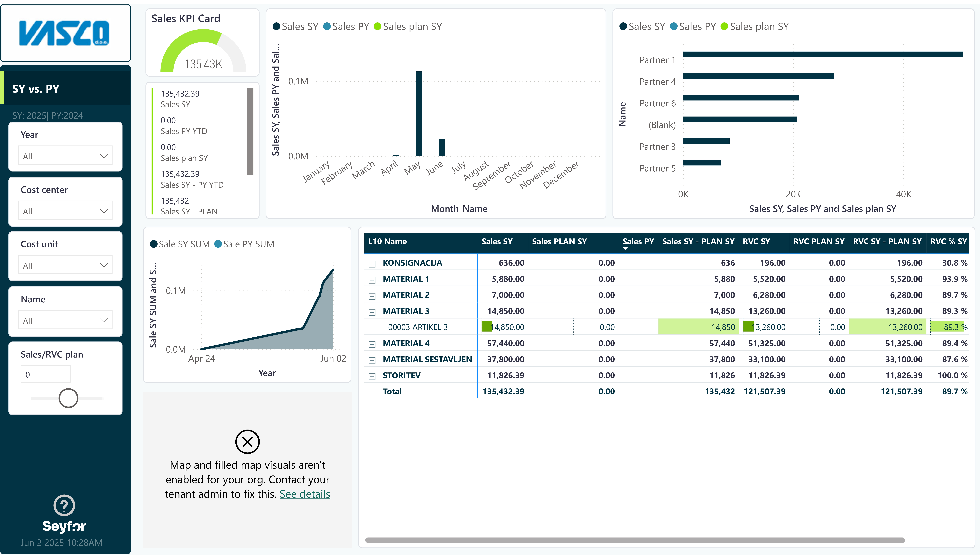Select the Partner 5 bar
Viewport: 980px width, 559px height.
click(x=702, y=163)
